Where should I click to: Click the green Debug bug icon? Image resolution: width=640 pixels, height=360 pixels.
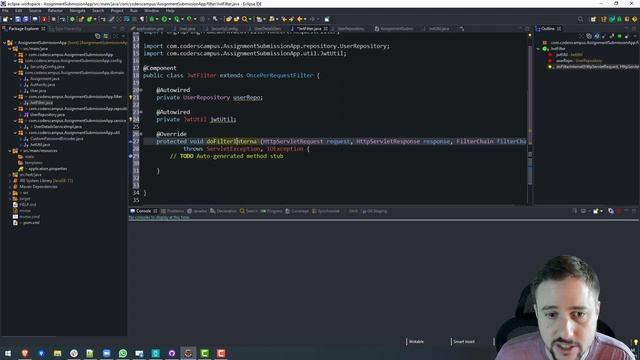pyautogui.click(x=152, y=19)
